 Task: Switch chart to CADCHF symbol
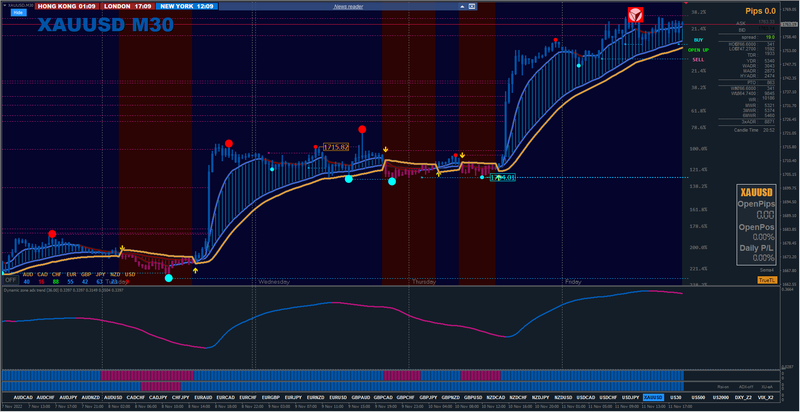(x=135, y=397)
